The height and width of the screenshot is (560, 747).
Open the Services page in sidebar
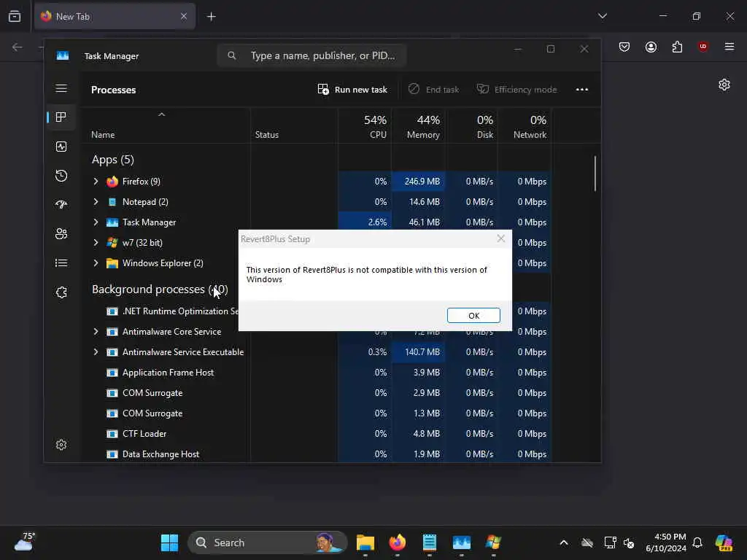point(61,292)
